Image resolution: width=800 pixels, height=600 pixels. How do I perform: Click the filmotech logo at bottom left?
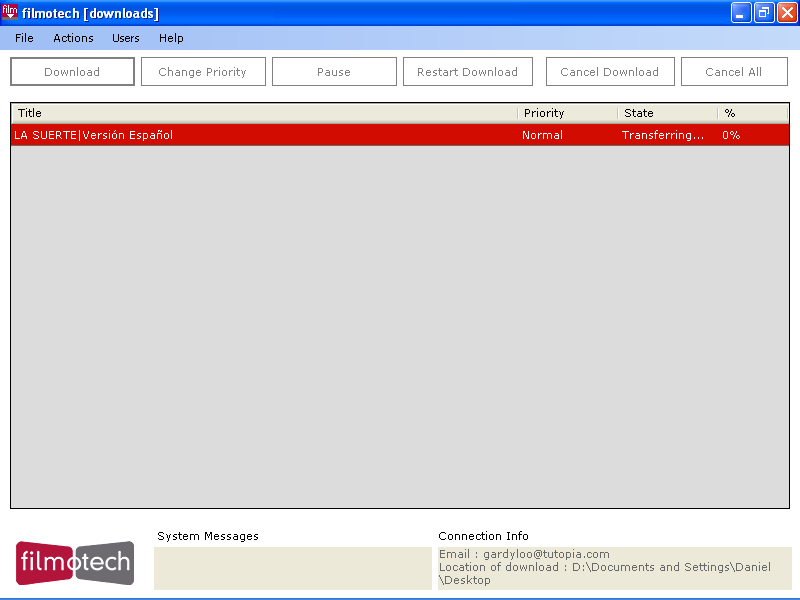(74, 563)
